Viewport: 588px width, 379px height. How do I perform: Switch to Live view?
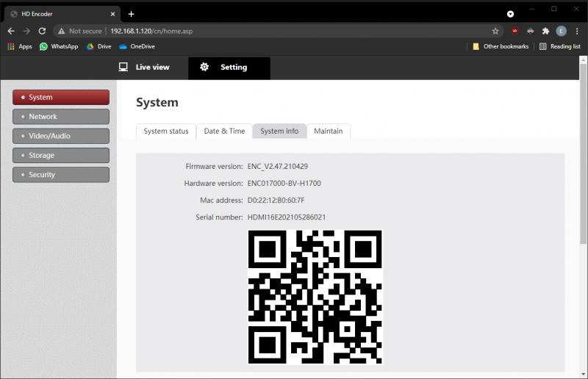point(144,67)
